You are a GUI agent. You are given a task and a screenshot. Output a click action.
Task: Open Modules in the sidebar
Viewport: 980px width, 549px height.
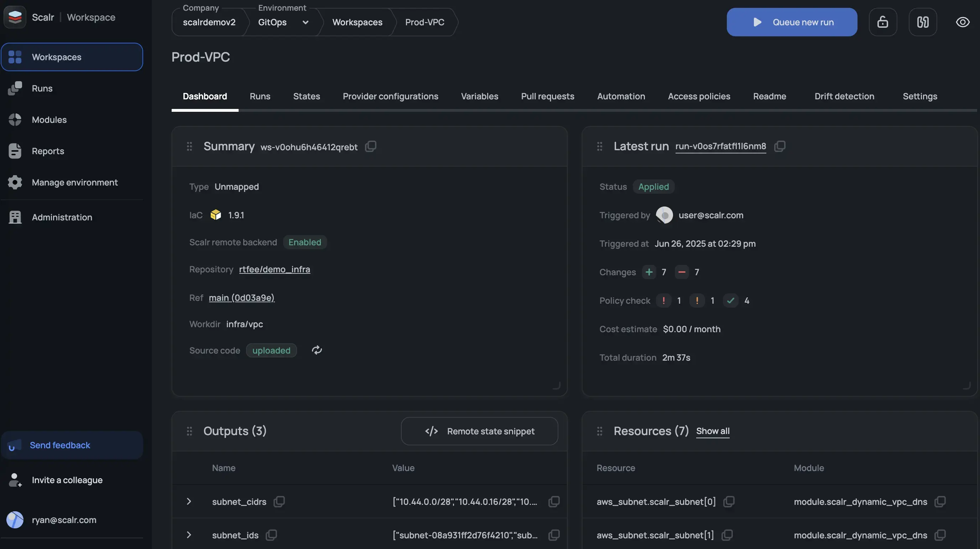72,120
